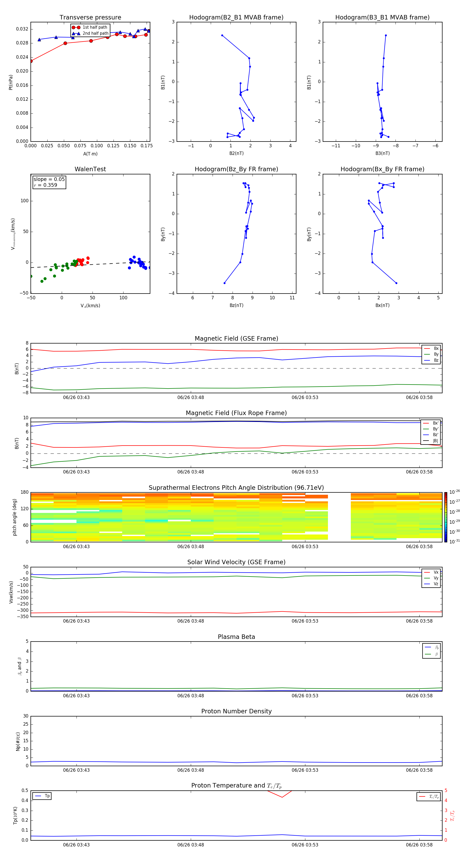Image resolution: width=473 pixels, height=868 pixels.
Task: Select Bz in the GSE magnetic field legend
Action: tap(431, 360)
